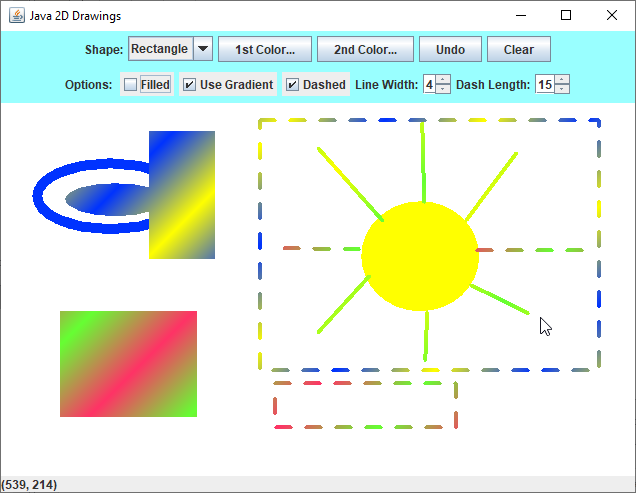636x493 pixels.
Task: Open the Shape combo box dropdown arrow
Action: pyautogui.click(x=203, y=49)
